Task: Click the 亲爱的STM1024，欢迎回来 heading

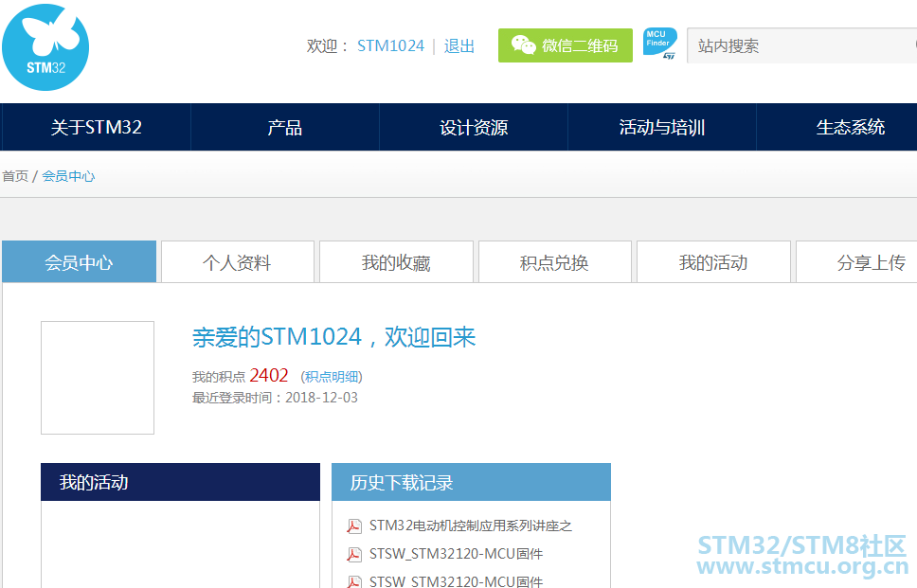Action: point(334,337)
